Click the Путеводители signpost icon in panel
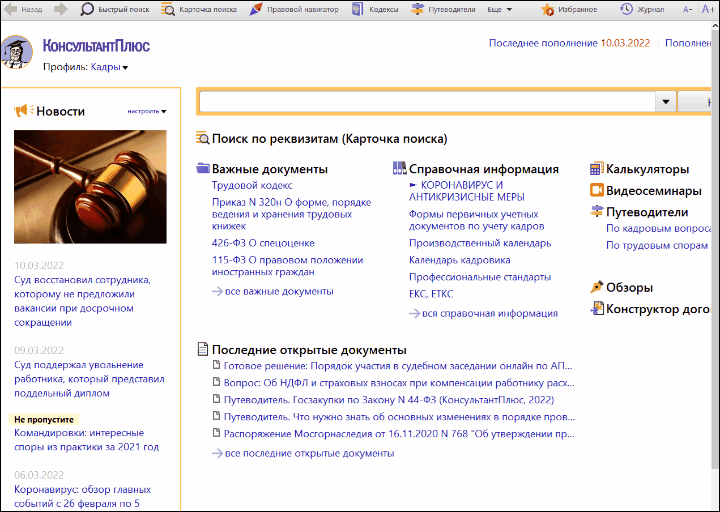The height and width of the screenshot is (512, 720). coord(596,212)
